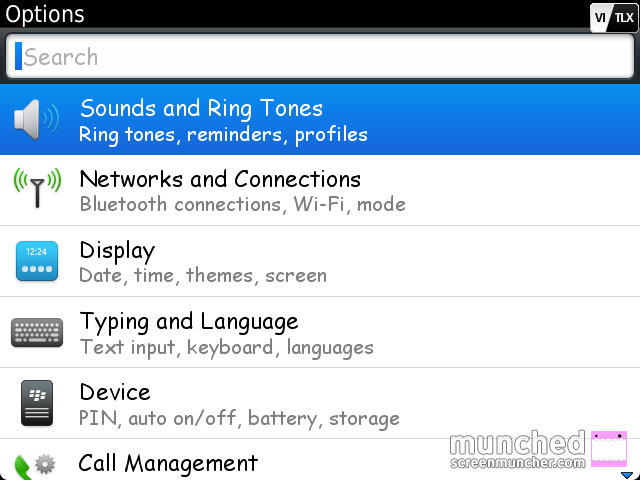Click the green antenna Networks icon

(x=37, y=188)
